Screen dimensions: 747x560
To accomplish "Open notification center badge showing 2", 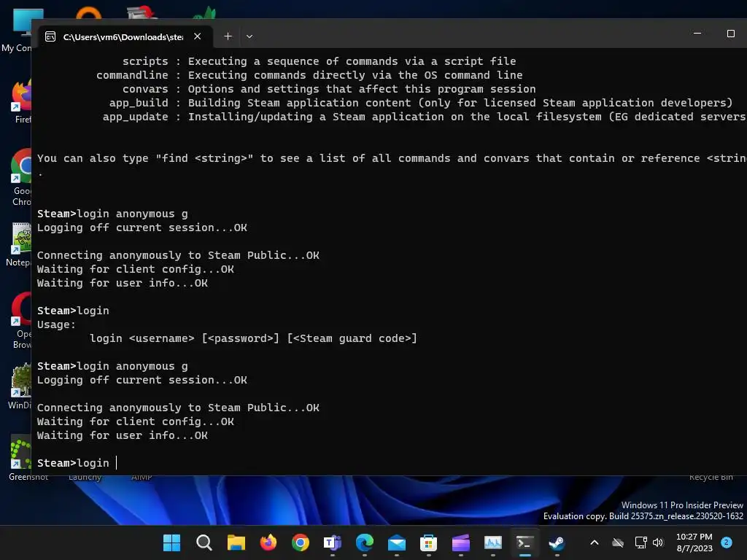I will click(x=727, y=542).
